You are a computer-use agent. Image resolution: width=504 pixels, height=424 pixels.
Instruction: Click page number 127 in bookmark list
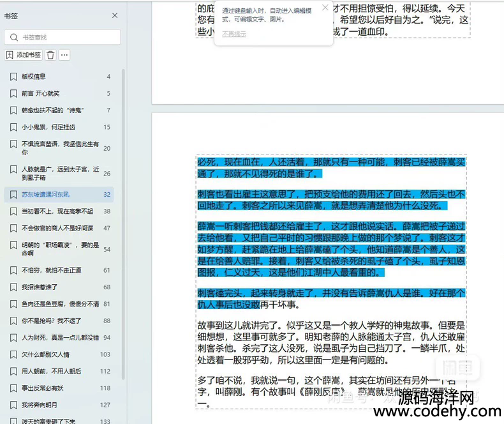(x=105, y=405)
